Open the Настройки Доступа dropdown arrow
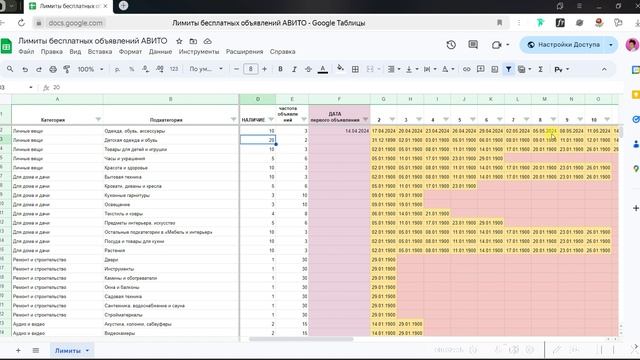The width and height of the screenshot is (640, 360). click(x=611, y=44)
